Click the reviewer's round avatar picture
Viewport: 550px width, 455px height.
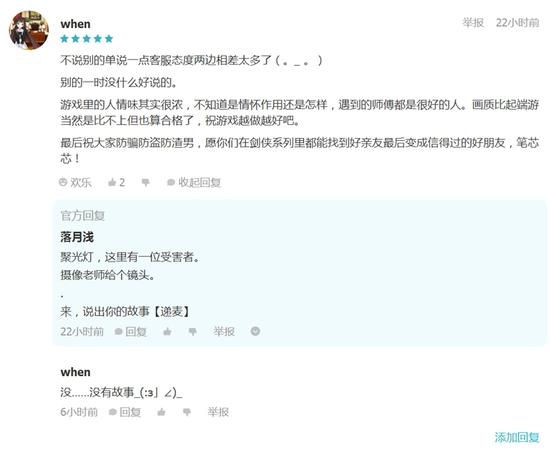[29, 30]
